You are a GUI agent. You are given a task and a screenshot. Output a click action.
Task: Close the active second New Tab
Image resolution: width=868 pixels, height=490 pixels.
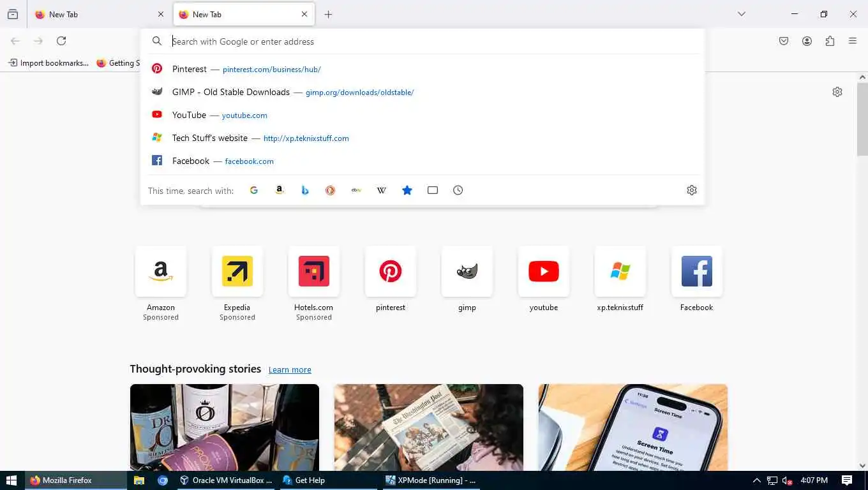point(304,14)
